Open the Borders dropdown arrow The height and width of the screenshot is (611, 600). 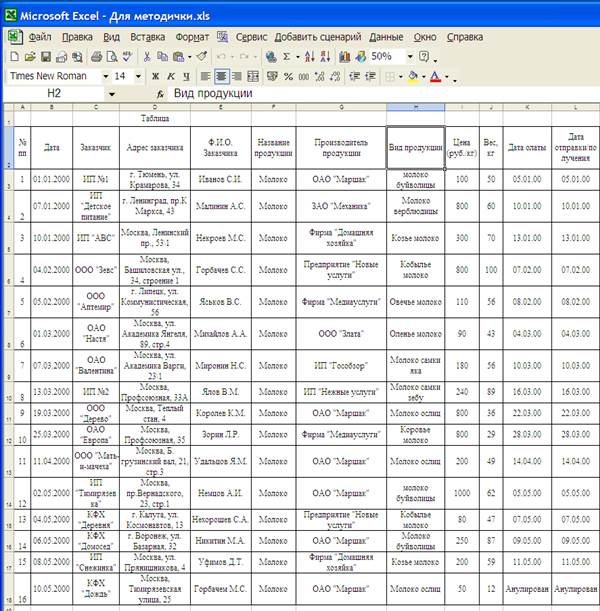(400, 76)
